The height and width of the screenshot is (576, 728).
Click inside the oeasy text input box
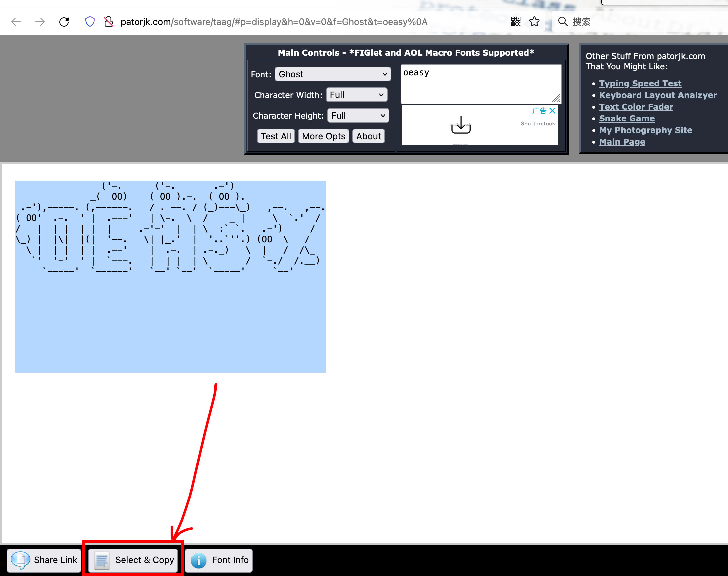coord(481,84)
